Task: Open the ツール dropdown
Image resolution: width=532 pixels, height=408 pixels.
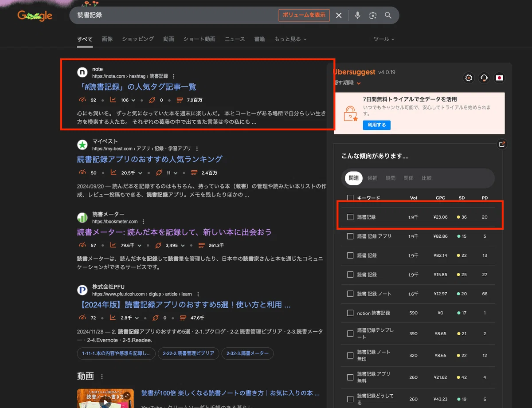Action: coord(384,39)
